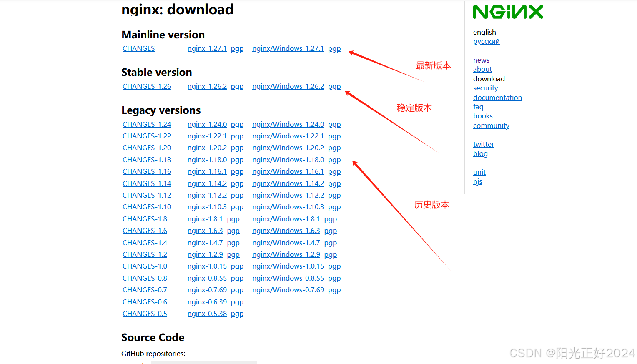Open the CHANGES-1.6 link
Screen dimensions: 637x364
click(x=145, y=231)
